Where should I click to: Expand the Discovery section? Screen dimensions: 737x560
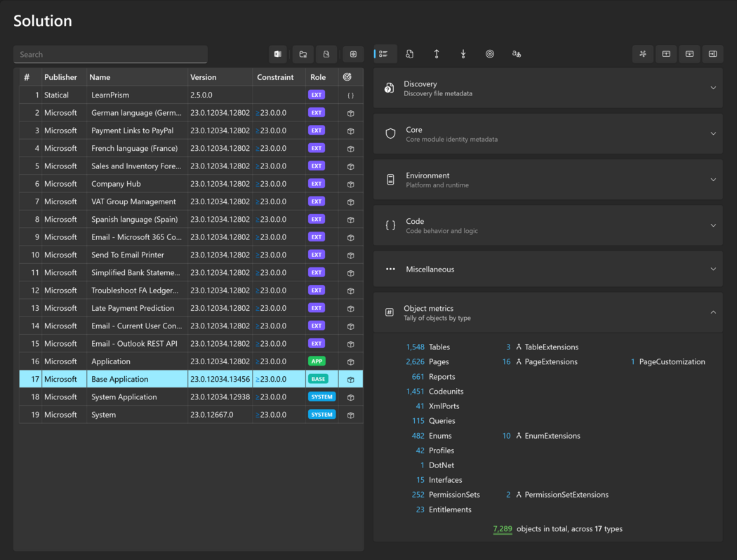click(548, 88)
